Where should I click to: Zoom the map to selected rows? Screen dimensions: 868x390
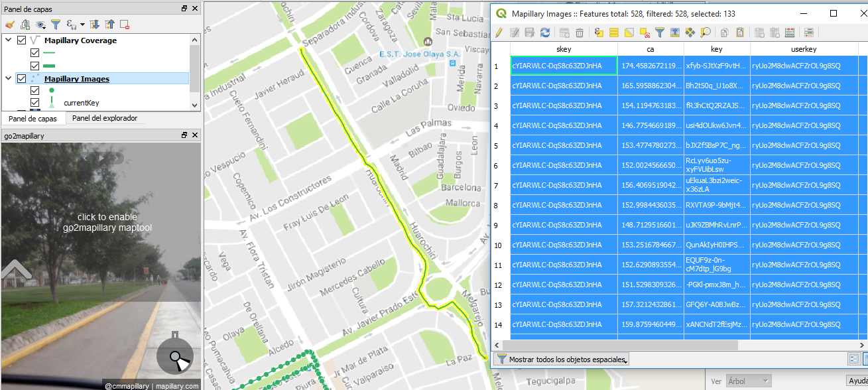coord(705,32)
